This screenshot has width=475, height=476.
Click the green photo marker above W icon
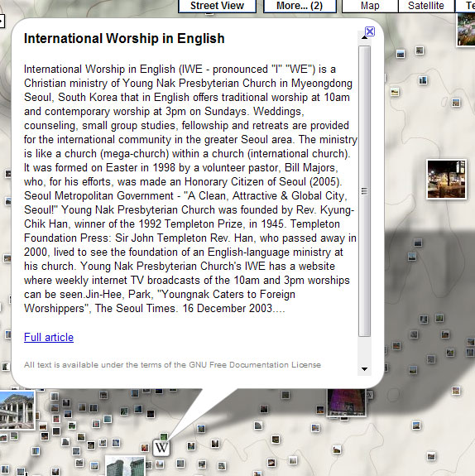pos(164,437)
